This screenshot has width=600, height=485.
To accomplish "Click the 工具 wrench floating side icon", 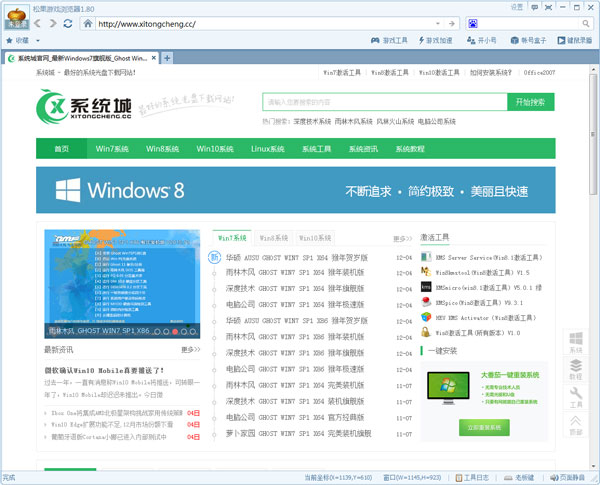I will (576, 397).
